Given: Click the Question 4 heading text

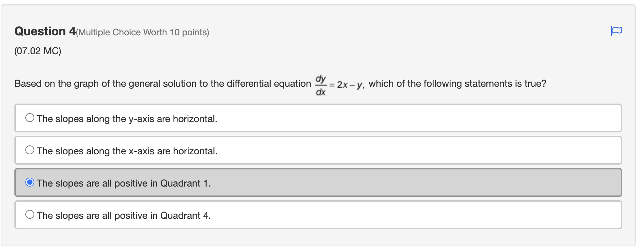Looking at the screenshot, I should 45,31.
